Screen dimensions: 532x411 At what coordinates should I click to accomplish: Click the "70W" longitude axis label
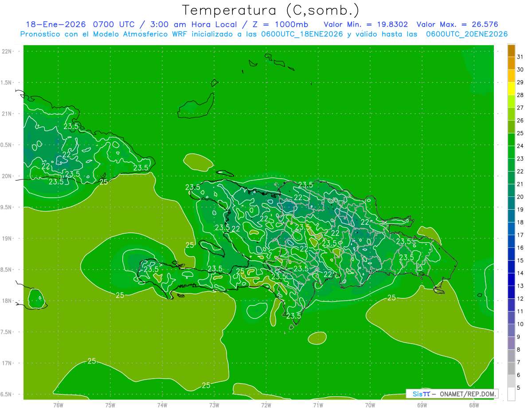370,405
